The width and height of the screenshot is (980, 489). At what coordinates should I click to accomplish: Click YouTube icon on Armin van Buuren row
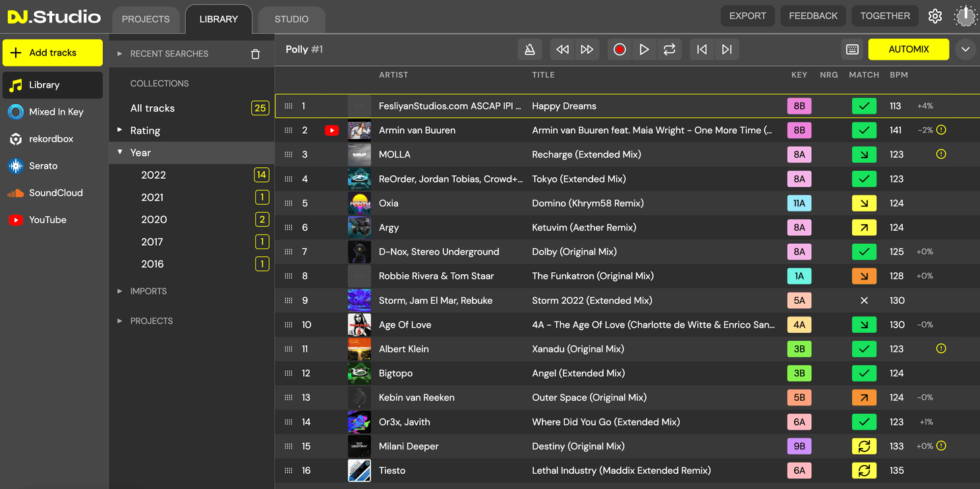331,130
